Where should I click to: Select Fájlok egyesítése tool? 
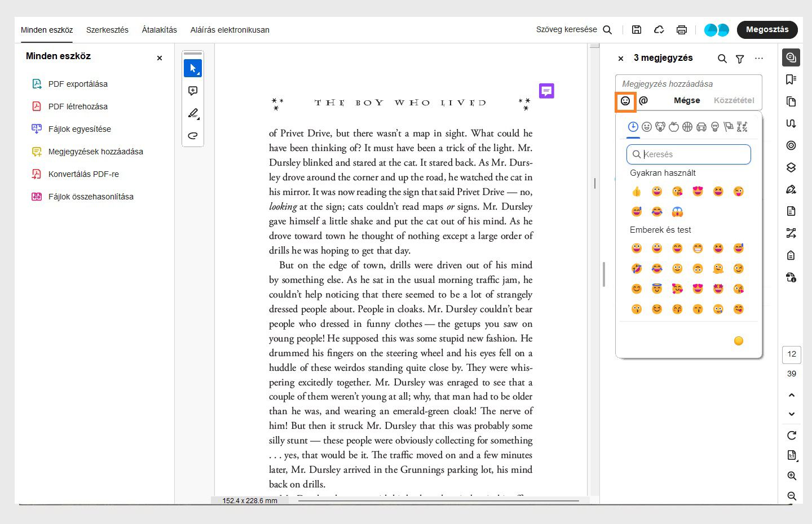[x=71, y=129]
